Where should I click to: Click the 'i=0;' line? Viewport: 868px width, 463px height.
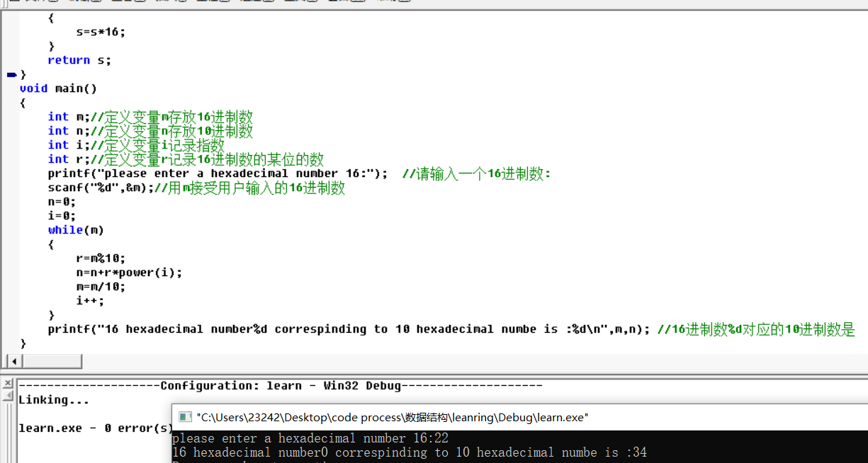(62, 216)
